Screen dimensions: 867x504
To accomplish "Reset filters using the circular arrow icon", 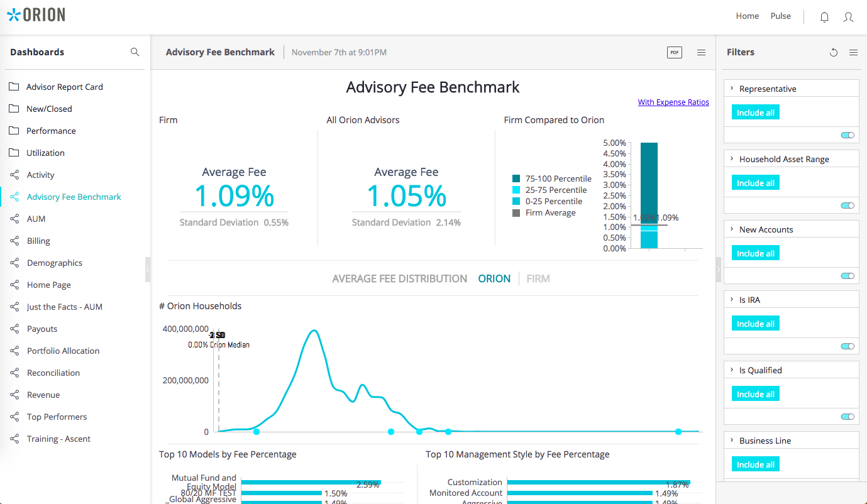I will (834, 52).
